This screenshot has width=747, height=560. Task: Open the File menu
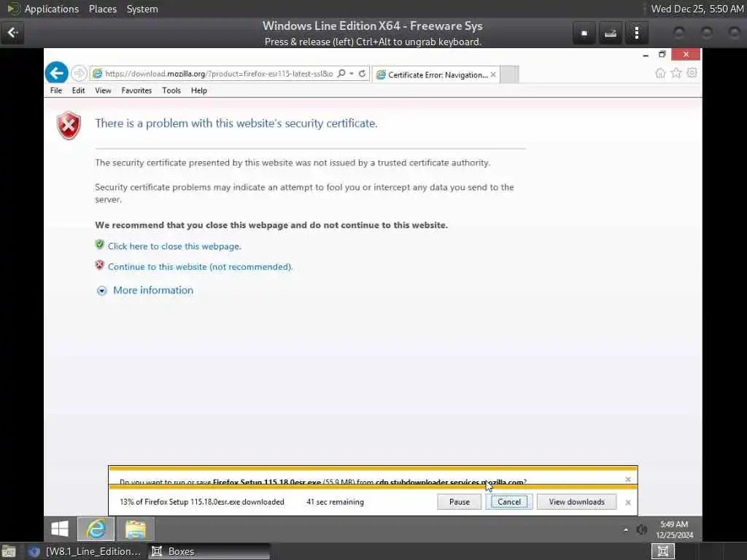tap(56, 90)
